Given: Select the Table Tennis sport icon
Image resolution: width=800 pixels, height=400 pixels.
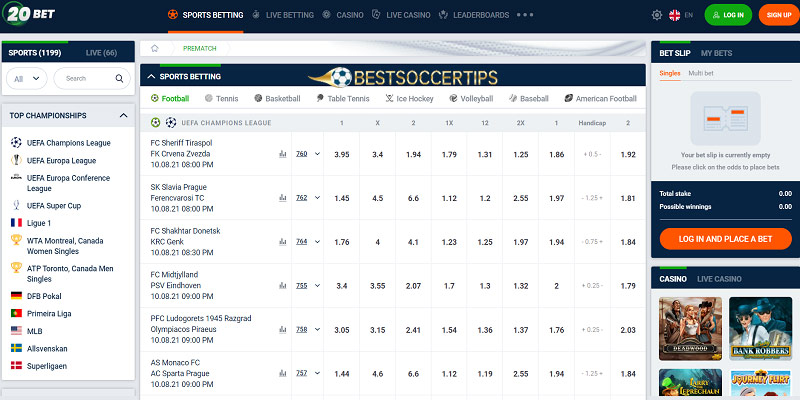Looking at the screenshot, I should pos(320,98).
